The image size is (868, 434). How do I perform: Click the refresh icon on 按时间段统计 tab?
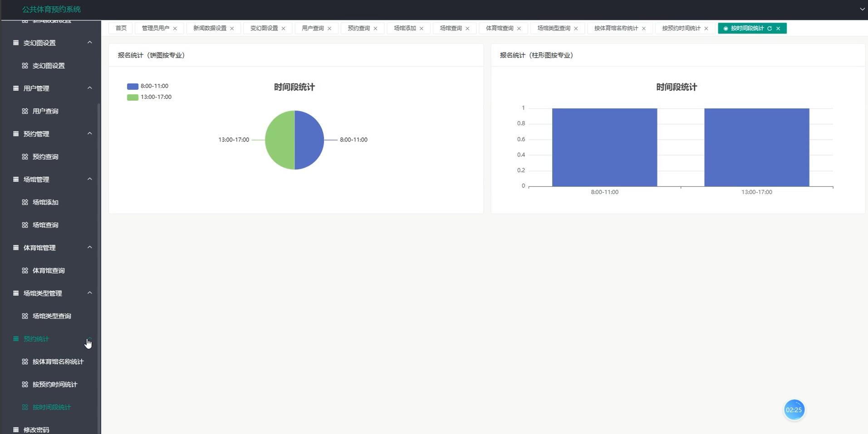[x=770, y=28]
